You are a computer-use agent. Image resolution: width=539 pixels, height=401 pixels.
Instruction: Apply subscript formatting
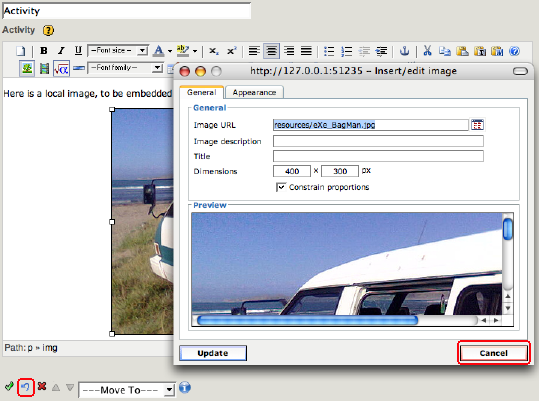point(214,51)
